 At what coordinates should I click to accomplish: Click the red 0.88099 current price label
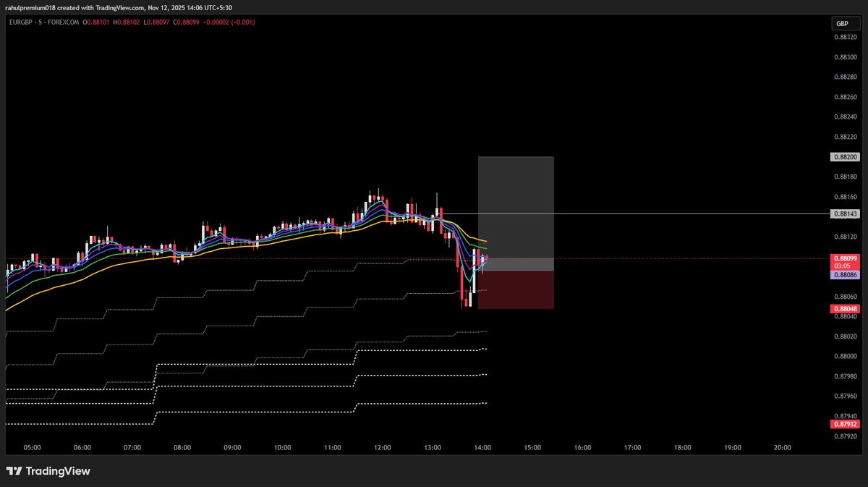(845, 258)
